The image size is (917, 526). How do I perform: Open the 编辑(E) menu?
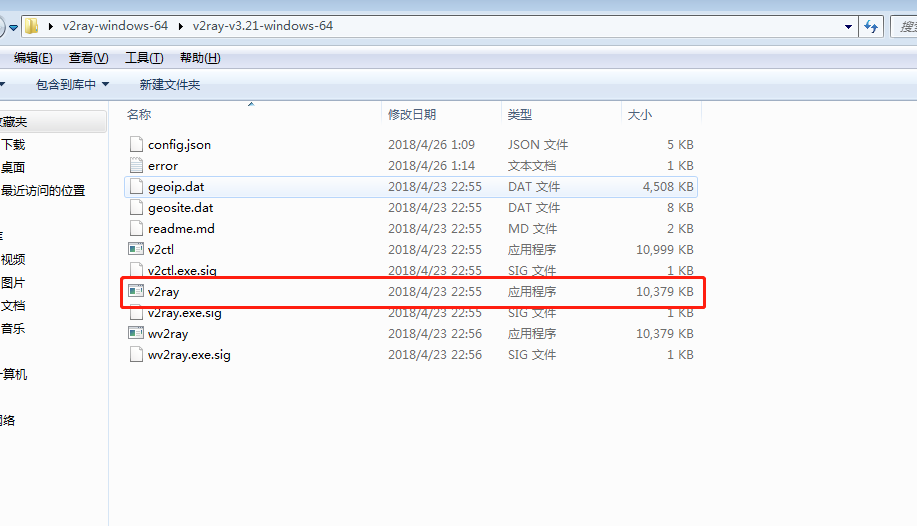click(x=33, y=58)
